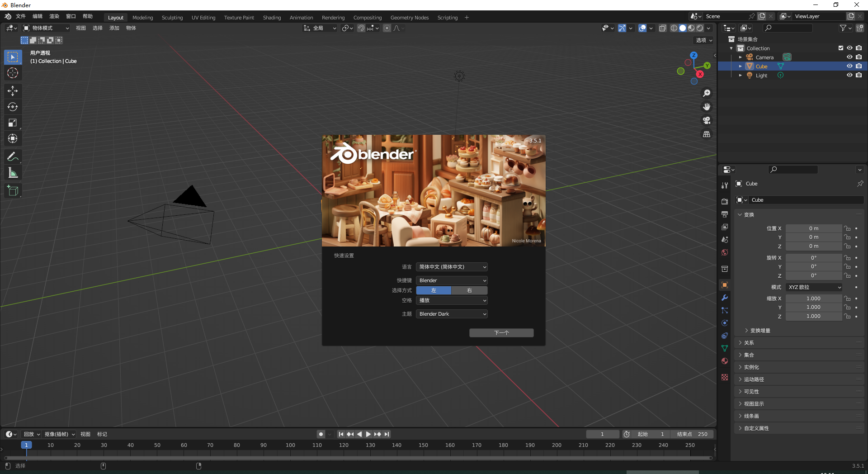Screen dimensions: 868x474
Task: Set the 缩放 X scale field
Action: [x=813, y=298]
